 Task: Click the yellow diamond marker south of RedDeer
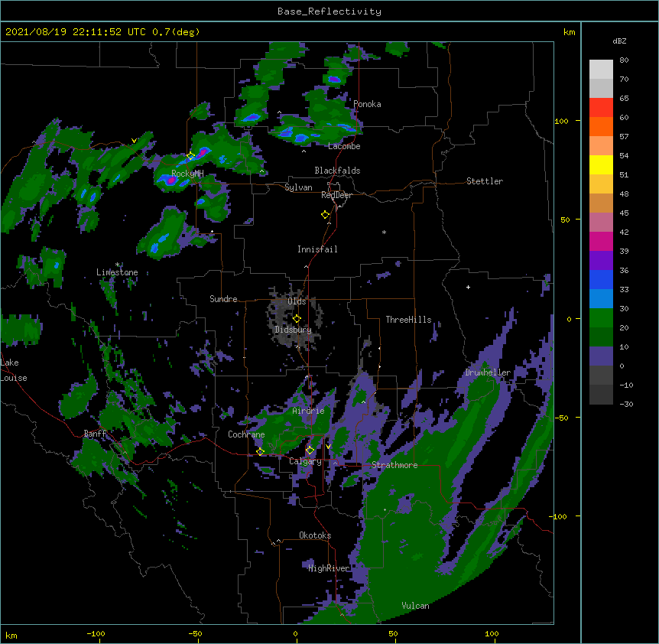point(325,215)
